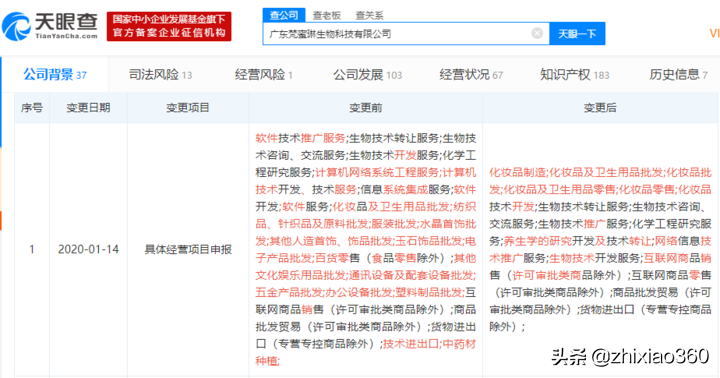Open the 经营状况 67 tab
The width and height of the screenshot is (720, 378).
471,74
